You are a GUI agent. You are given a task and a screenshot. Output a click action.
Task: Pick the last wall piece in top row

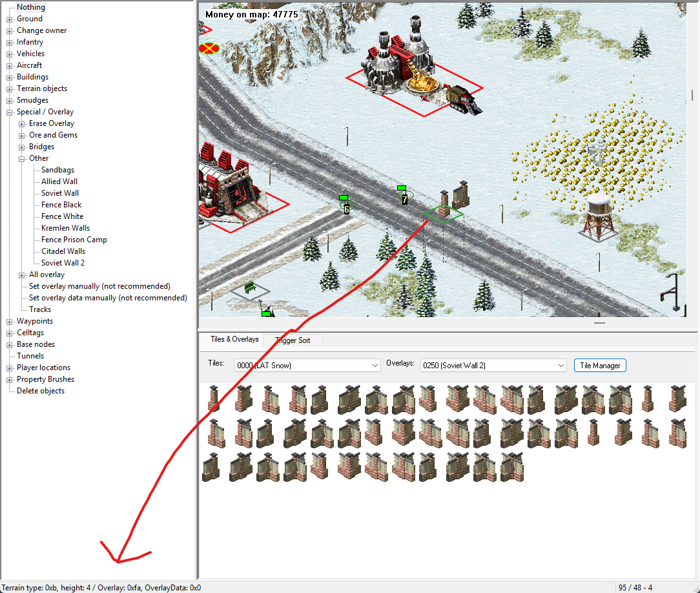point(677,399)
